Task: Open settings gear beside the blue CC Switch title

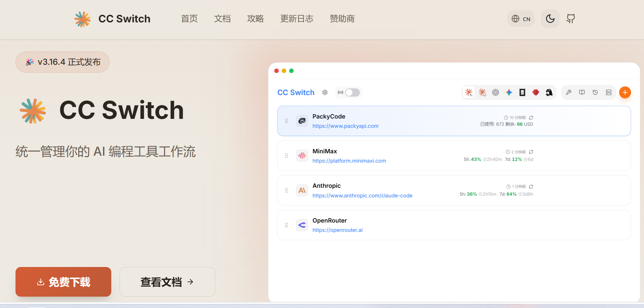Action: [x=325, y=92]
